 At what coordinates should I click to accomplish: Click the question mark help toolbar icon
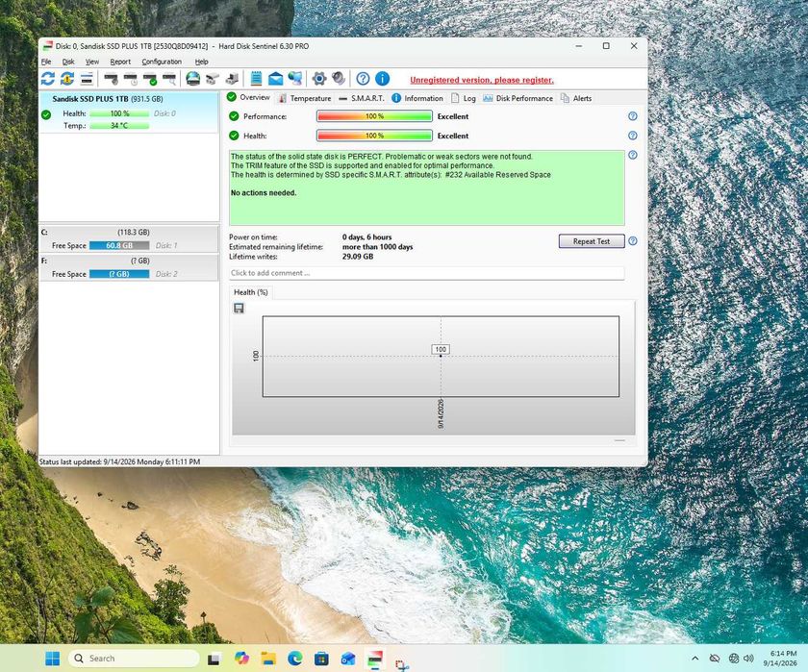coord(363,79)
